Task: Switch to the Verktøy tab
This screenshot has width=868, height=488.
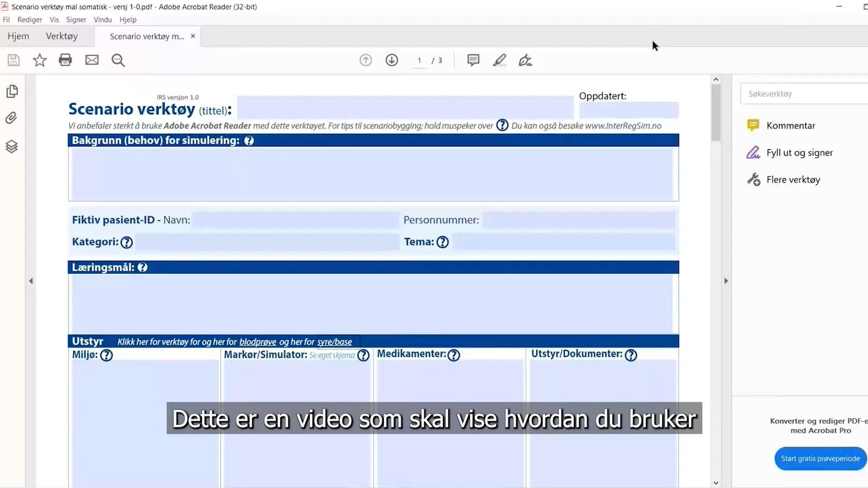Action: 62,36
